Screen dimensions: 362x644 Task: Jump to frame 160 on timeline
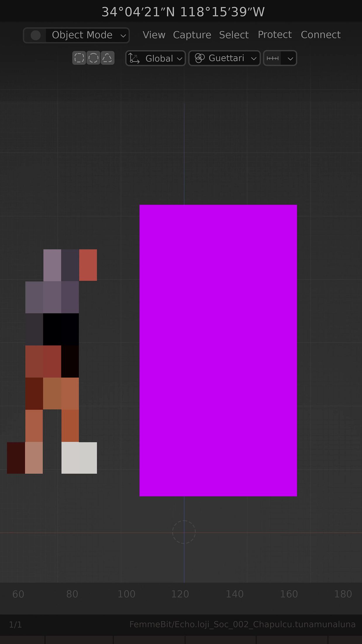[289, 594]
